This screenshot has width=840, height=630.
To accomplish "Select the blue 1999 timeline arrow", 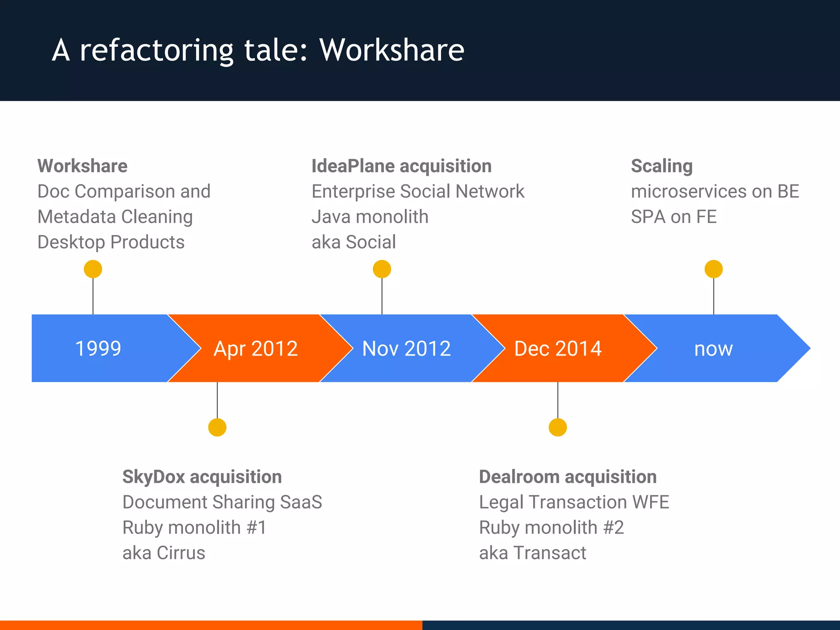I will point(98,348).
